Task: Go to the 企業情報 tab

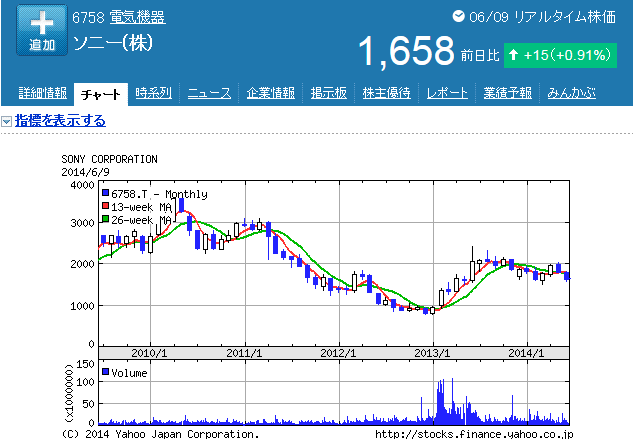Action: [x=270, y=93]
